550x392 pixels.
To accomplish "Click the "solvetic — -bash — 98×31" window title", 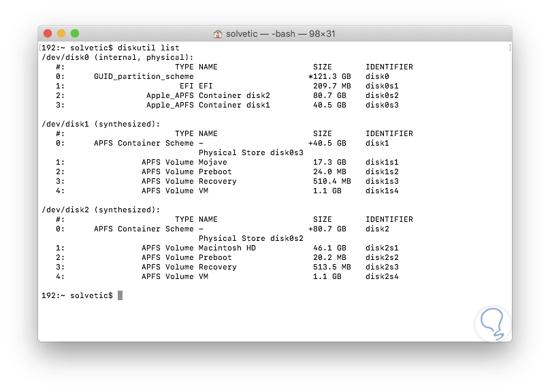I will (281, 33).
